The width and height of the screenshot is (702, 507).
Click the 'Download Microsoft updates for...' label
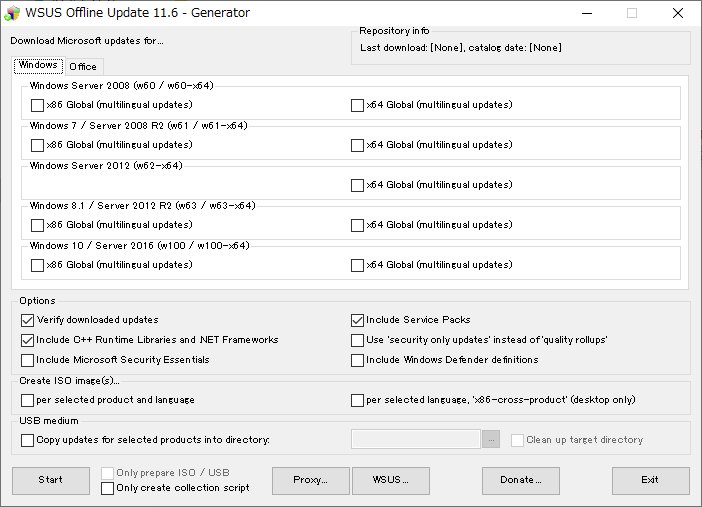[87, 41]
